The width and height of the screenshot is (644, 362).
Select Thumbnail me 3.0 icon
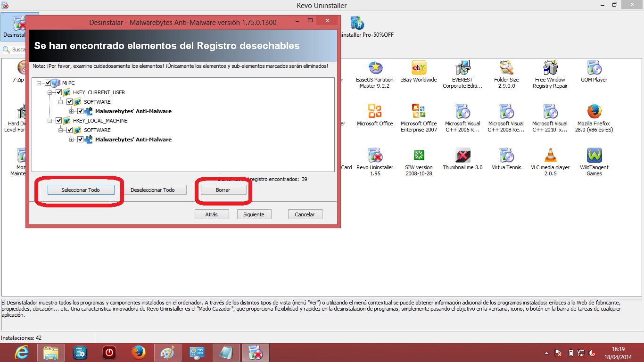point(462,155)
